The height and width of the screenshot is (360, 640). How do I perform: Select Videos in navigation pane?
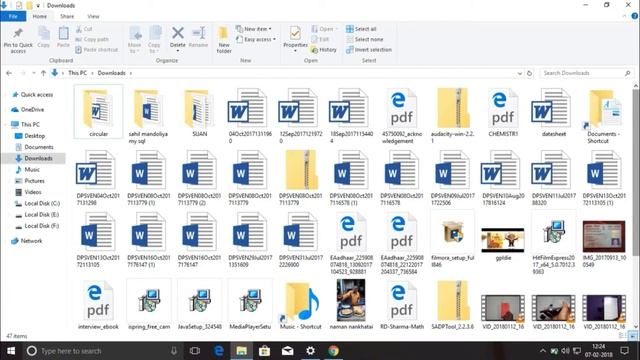coord(29,192)
